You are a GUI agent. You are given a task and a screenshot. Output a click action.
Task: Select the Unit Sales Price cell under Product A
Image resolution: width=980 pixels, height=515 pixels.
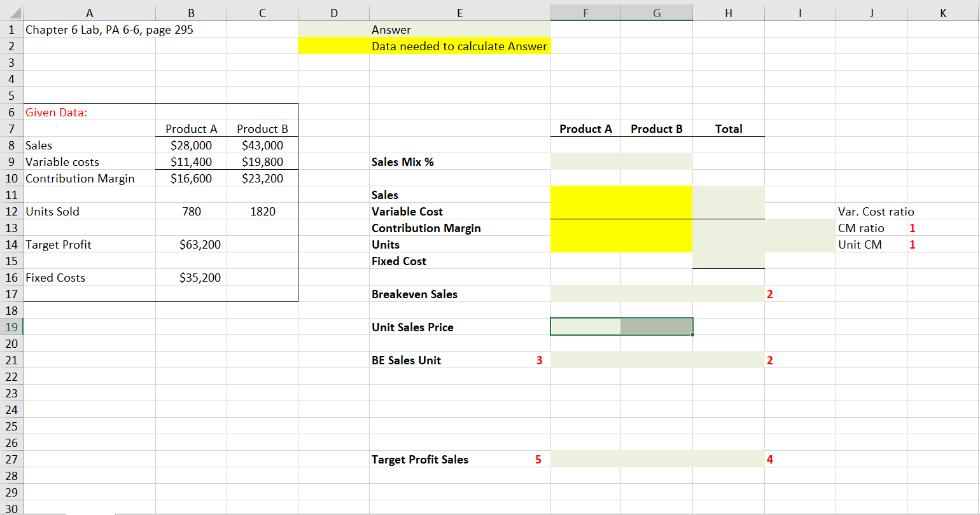pos(584,327)
